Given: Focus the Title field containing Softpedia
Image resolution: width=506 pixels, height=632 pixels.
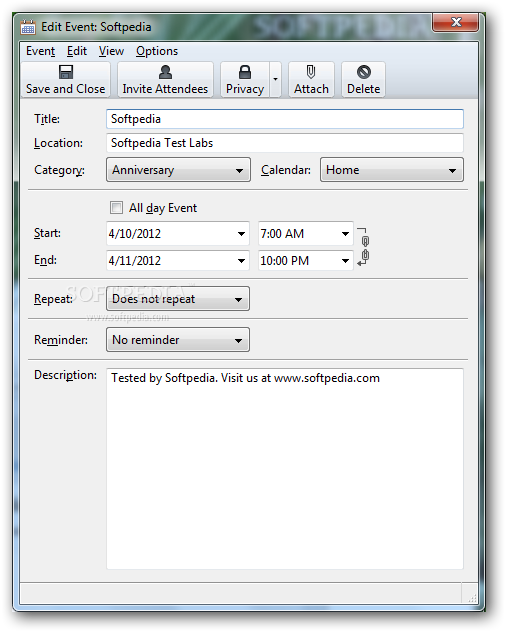Looking at the screenshot, I should [285, 119].
